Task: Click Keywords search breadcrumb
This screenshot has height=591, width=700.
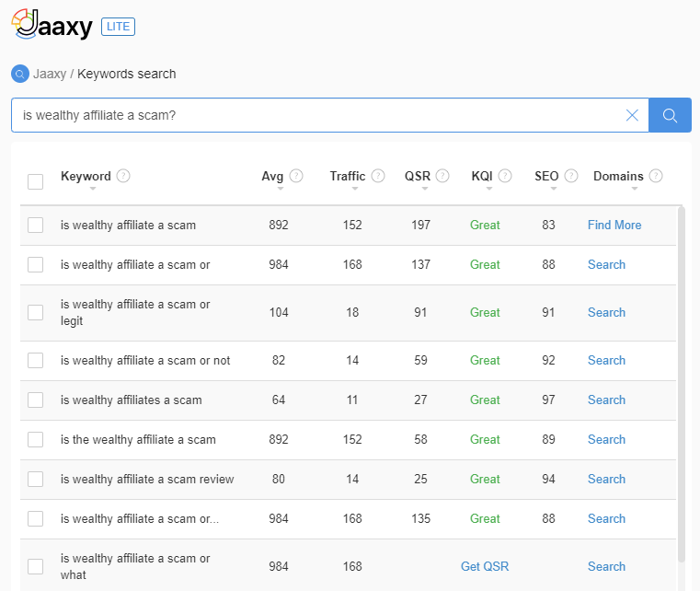Action: pos(127,74)
